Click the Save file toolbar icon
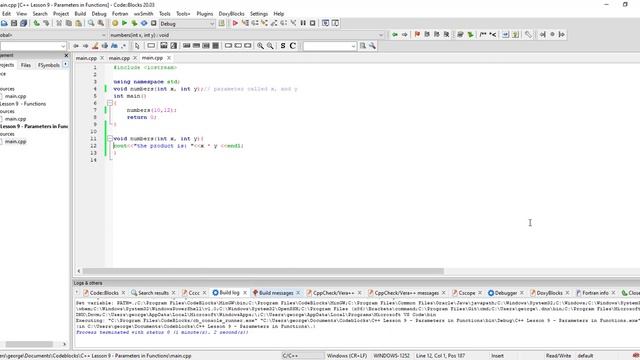This screenshot has width=640, height=360. tap(14, 23)
